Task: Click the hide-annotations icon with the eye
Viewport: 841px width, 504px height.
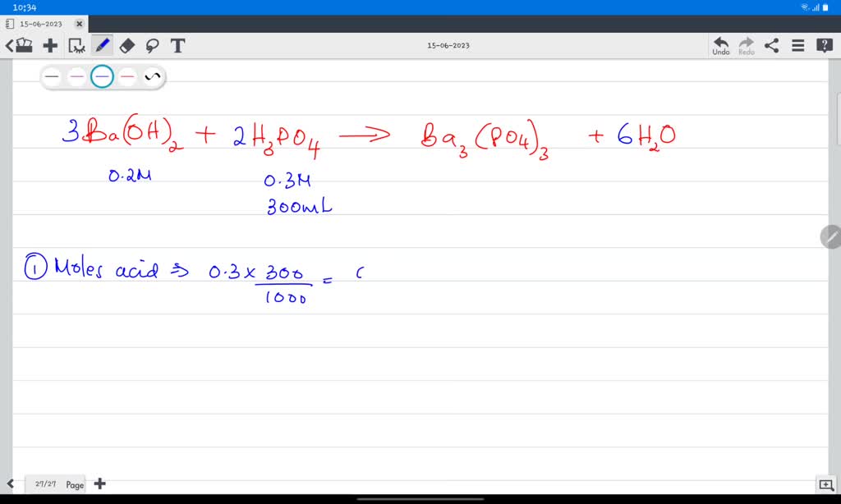Action: tap(76, 45)
